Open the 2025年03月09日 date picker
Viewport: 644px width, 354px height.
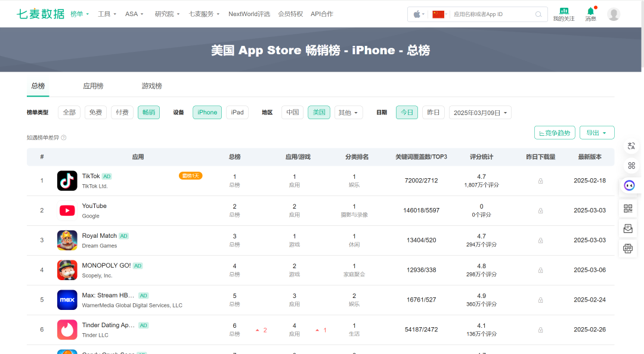click(x=480, y=113)
